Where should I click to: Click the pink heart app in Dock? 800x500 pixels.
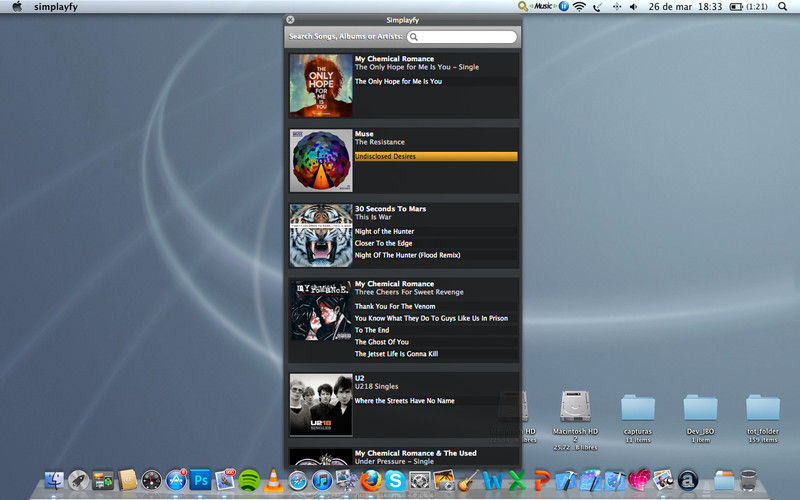pos(639,481)
